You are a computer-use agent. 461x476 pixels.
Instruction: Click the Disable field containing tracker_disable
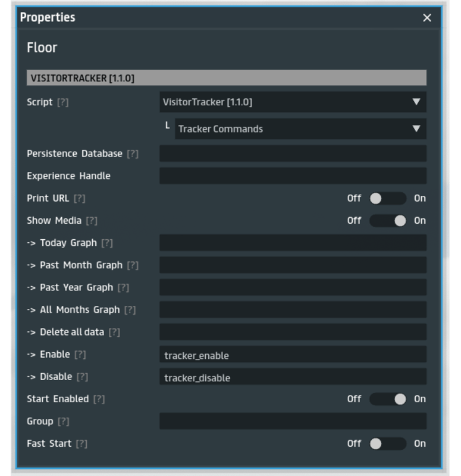pos(292,377)
